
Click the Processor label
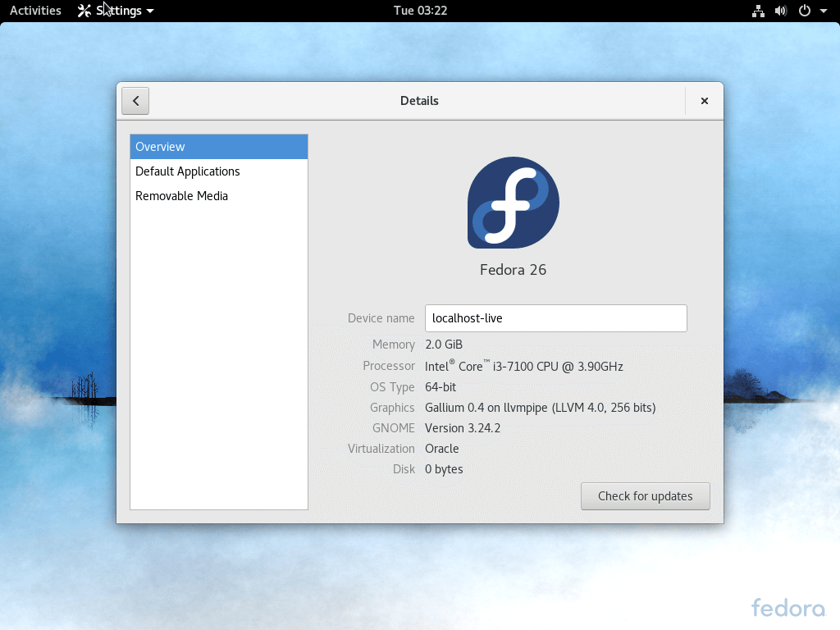(388, 366)
